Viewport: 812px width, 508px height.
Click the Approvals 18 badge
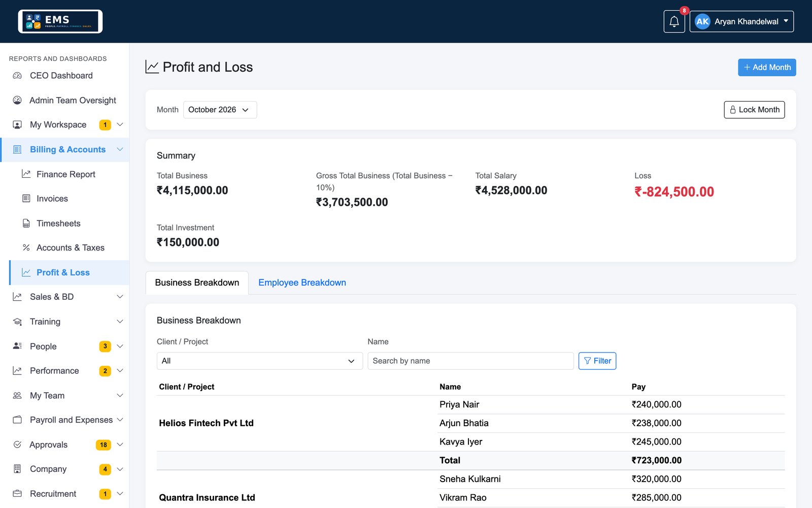point(104,445)
